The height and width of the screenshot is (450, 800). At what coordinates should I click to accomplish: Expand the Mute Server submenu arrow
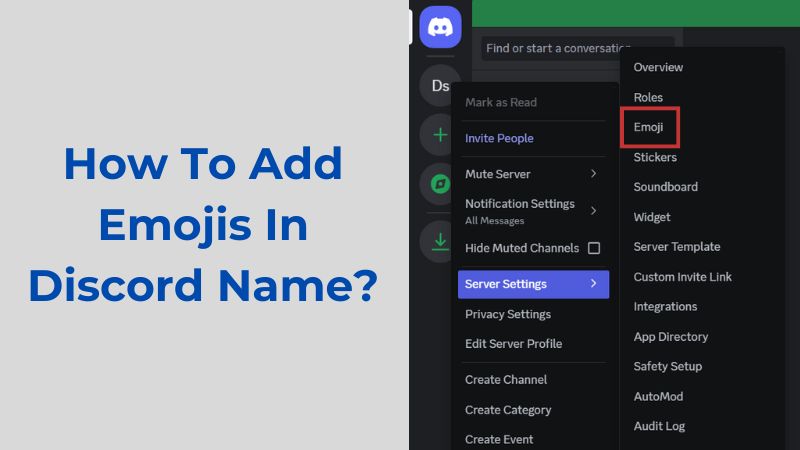[594, 174]
